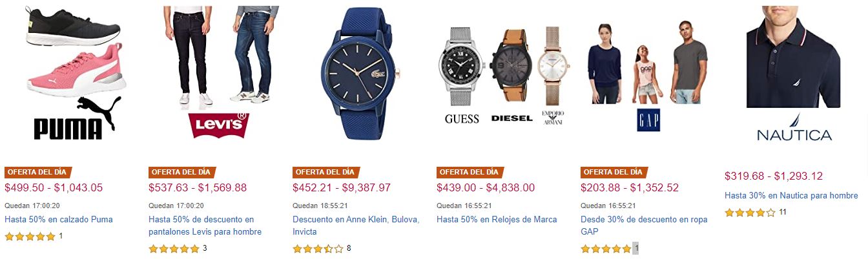Click the star rating under GAP deal

(x=606, y=248)
